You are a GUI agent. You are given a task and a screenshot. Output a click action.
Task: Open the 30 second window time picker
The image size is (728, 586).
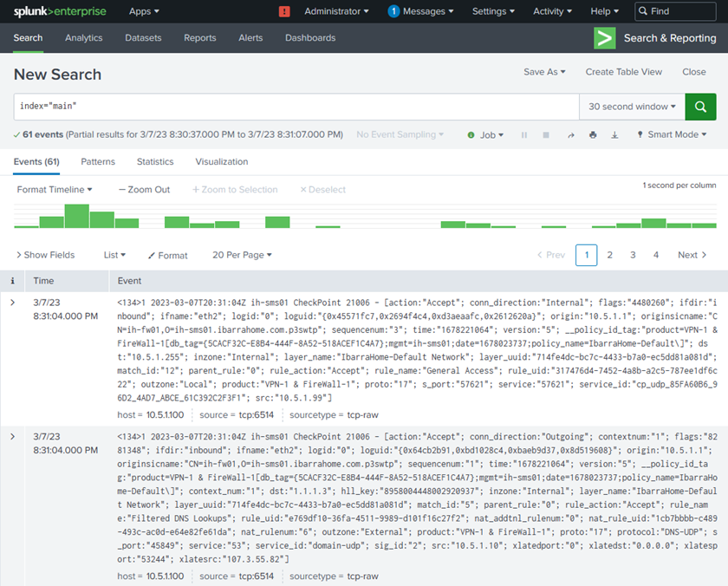click(632, 107)
